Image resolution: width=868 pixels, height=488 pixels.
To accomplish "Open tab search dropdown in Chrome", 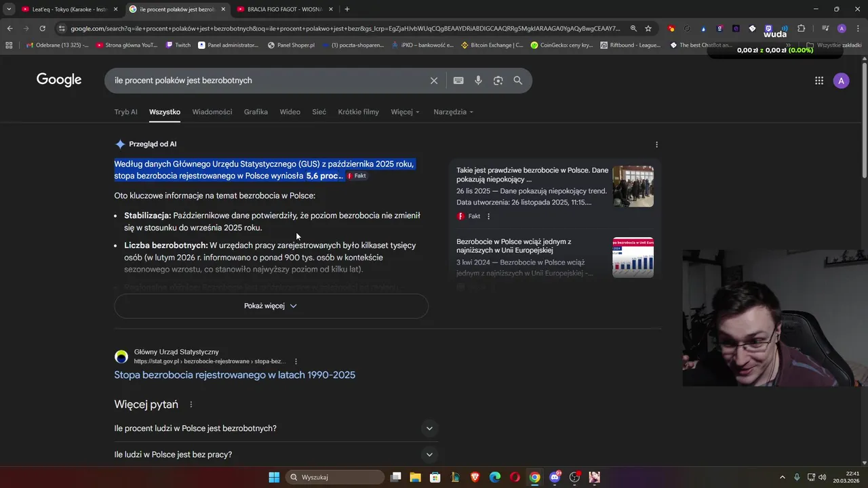I will coord(9,9).
